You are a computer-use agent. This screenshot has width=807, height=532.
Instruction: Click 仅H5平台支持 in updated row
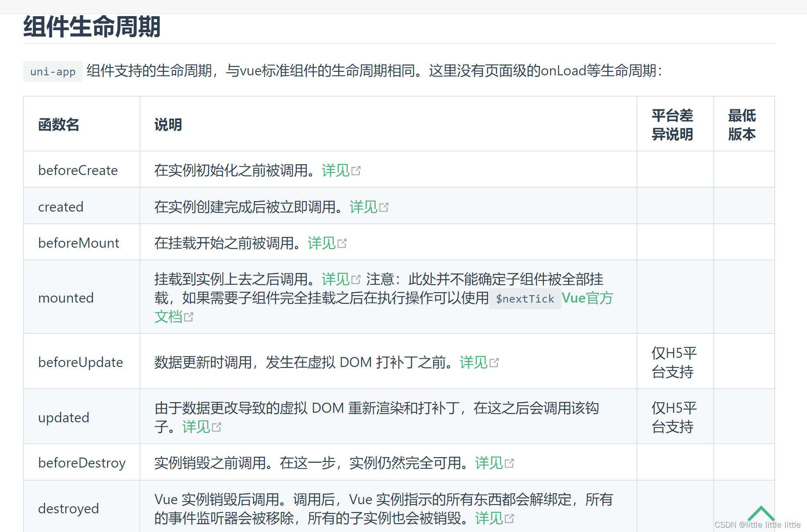click(674, 418)
